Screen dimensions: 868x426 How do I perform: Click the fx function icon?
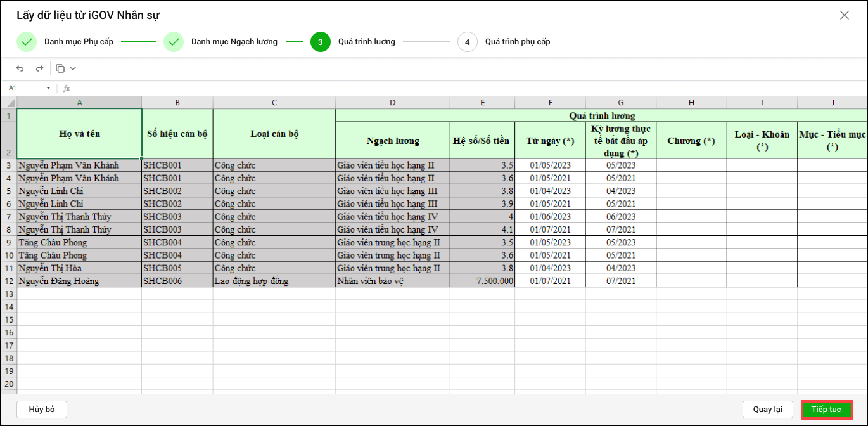[x=67, y=88]
